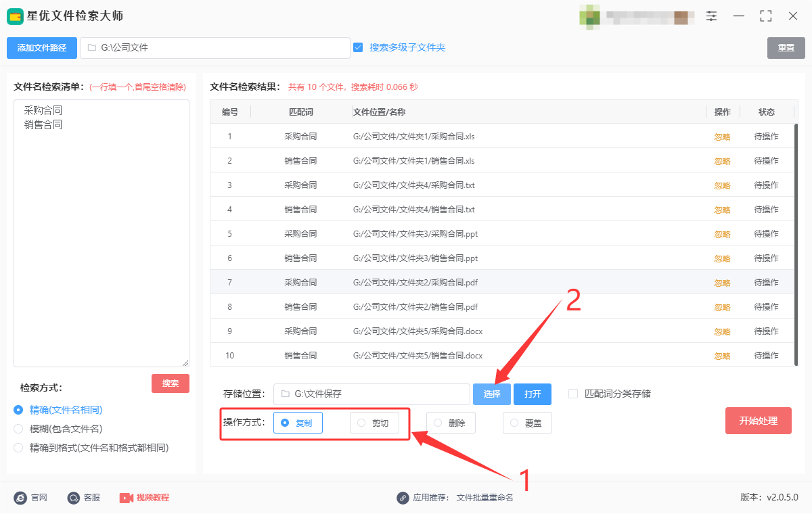Click the user avatar in title bar

(589, 16)
